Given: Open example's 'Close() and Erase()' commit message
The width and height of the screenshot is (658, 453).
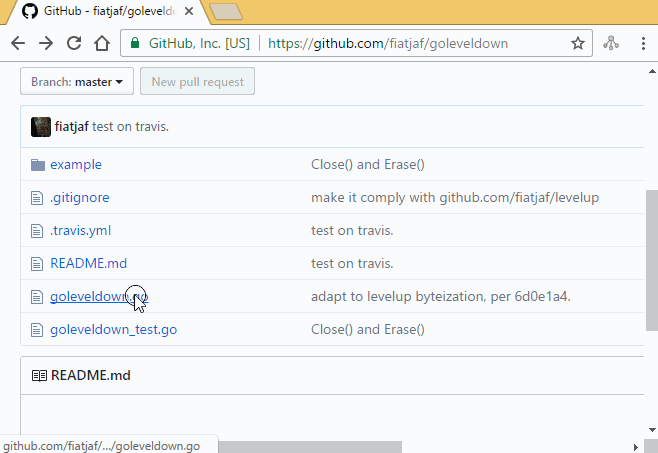Looking at the screenshot, I should pos(368,165).
